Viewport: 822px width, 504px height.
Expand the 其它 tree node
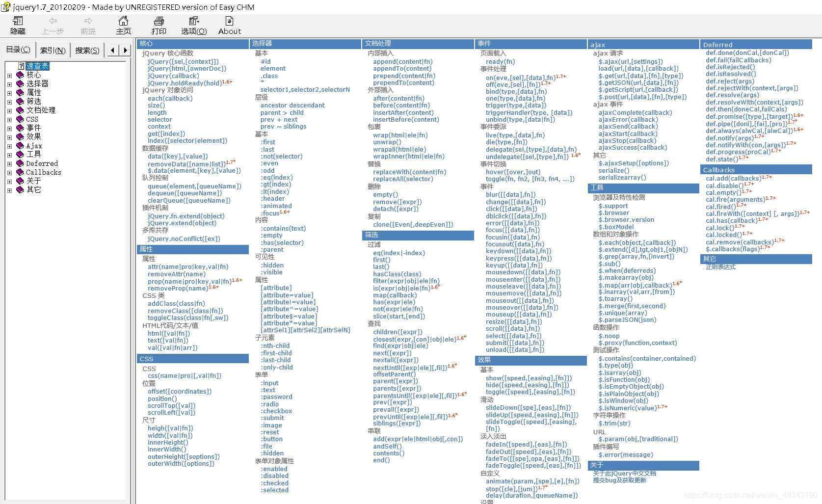point(9,190)
